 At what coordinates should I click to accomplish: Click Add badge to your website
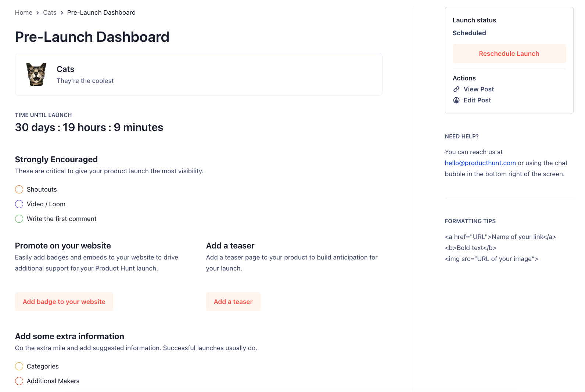[64, 302]
